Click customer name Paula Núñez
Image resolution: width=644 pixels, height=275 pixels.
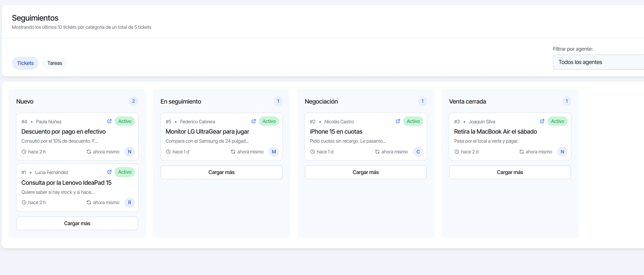(x=49, y=122)
